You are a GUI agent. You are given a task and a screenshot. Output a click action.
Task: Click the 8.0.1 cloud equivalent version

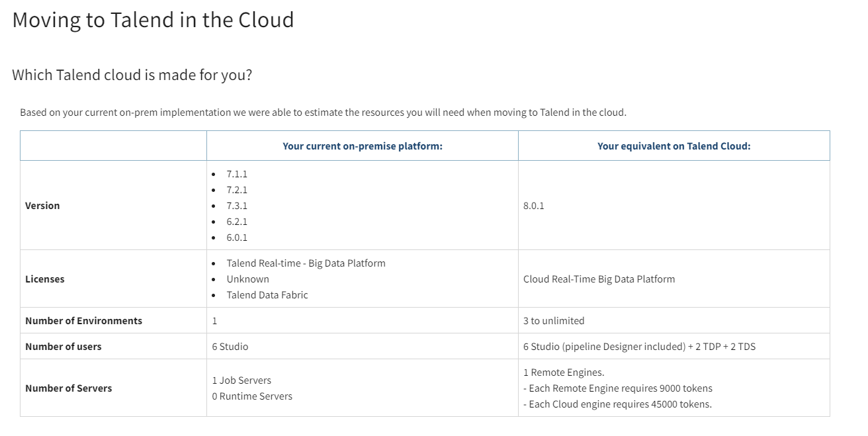click(x=534, y=205)
